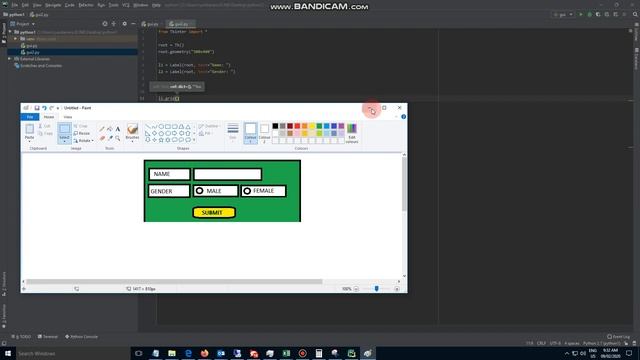Select the Eraser tool in Paint

click(102, 138)
